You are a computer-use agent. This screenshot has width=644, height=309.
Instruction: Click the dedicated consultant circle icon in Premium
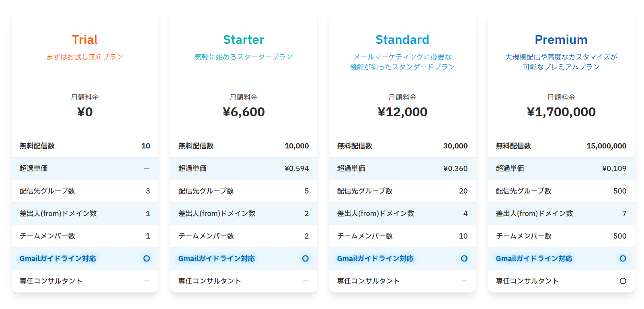[623, 281]
